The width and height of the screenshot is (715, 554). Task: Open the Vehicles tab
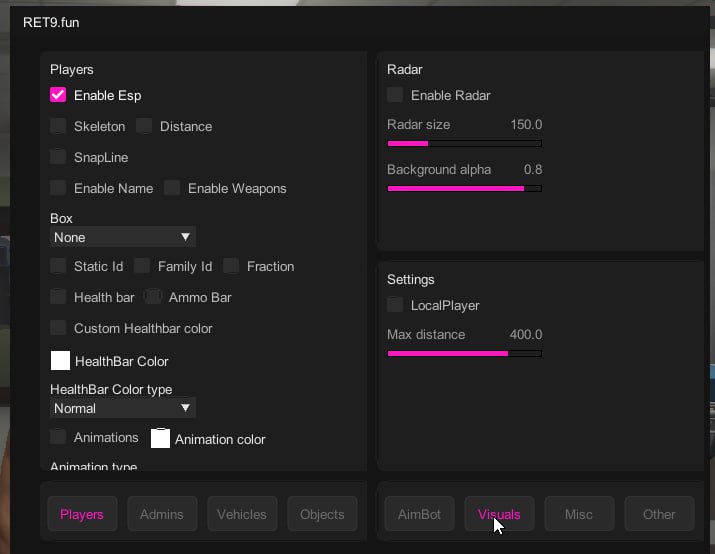[x=242, y=514]
